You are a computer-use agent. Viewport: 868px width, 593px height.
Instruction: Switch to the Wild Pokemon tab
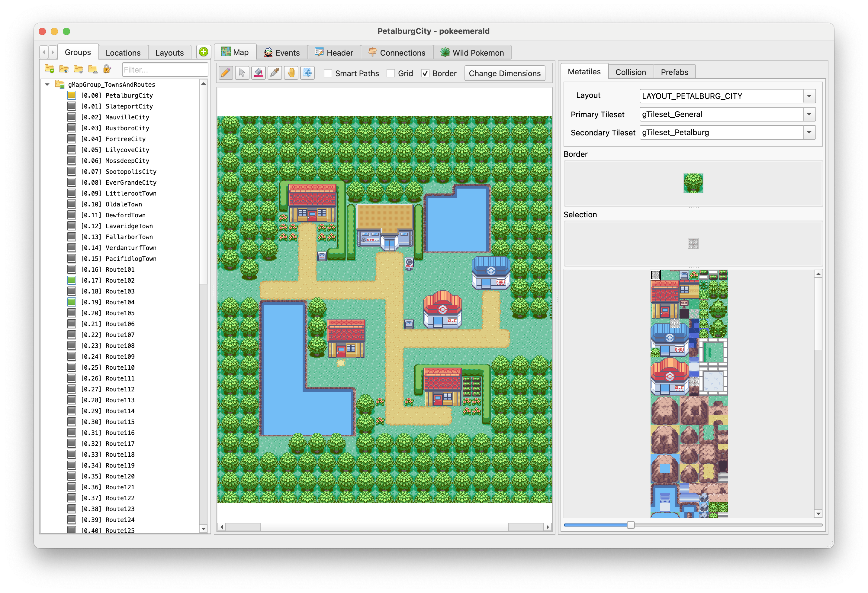point(472,52)
